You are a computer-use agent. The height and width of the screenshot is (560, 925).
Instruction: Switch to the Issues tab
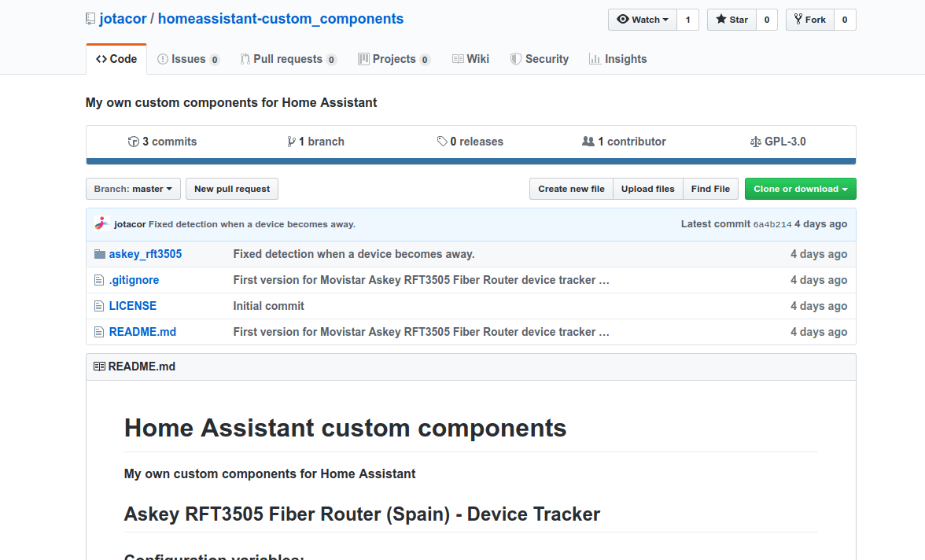point(188,59)
